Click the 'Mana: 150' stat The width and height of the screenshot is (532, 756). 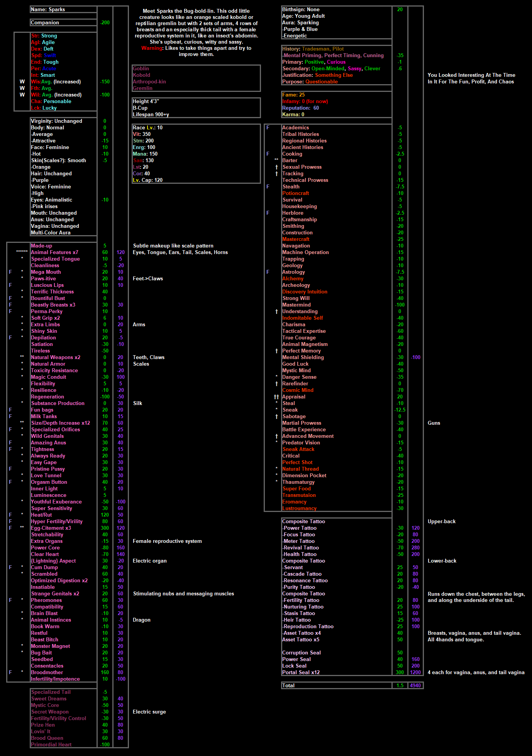(x=145, y=154)
